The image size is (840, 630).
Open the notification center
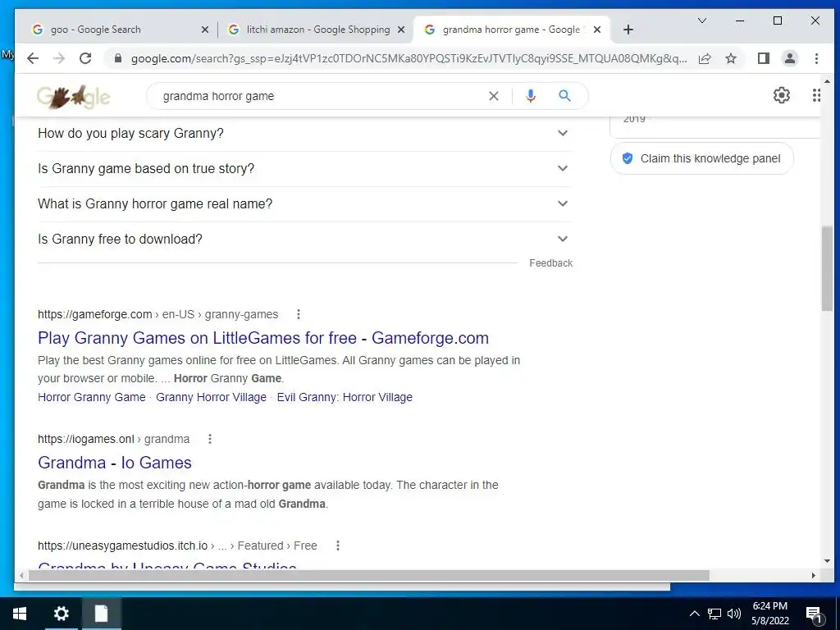[x=814, y=614]
